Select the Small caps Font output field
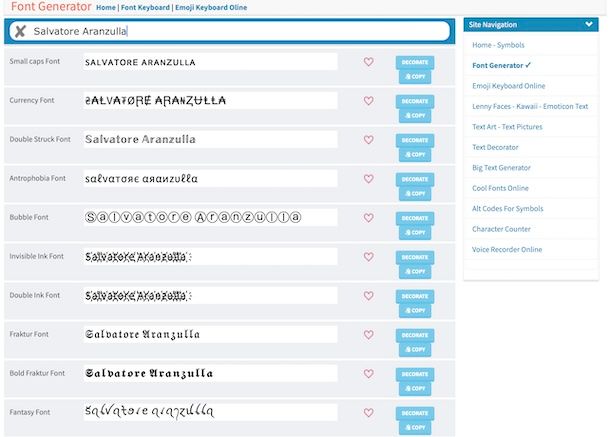 coord(210,62)
